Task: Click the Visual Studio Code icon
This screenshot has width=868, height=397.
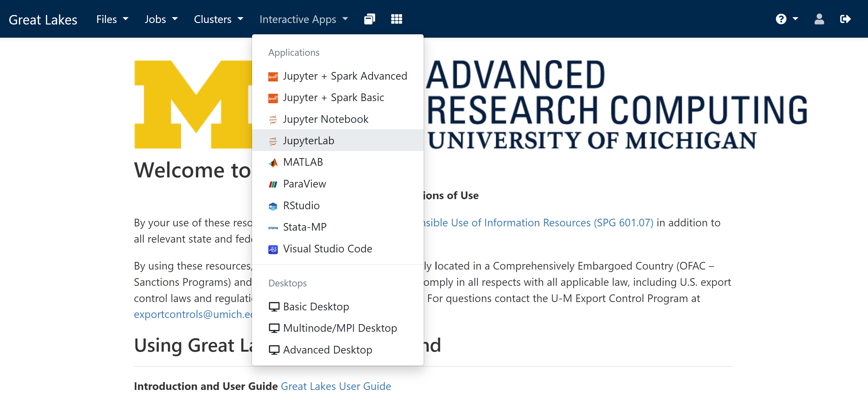Action: pyautogui.click(x=273, y=249)
